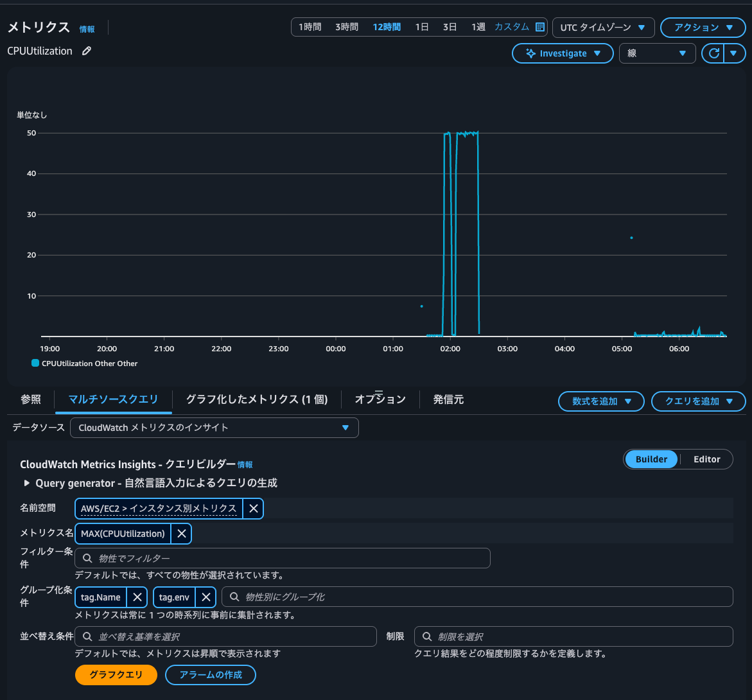Remove the AWS/EC2 namespace selection
The image size is (752, 700).
[x=253, y=509]
